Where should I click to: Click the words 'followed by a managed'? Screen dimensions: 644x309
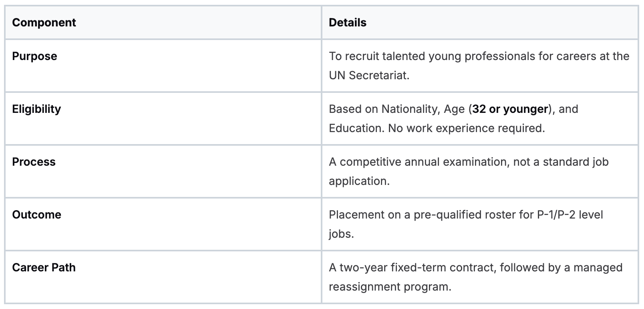click(x=561, y=267)
